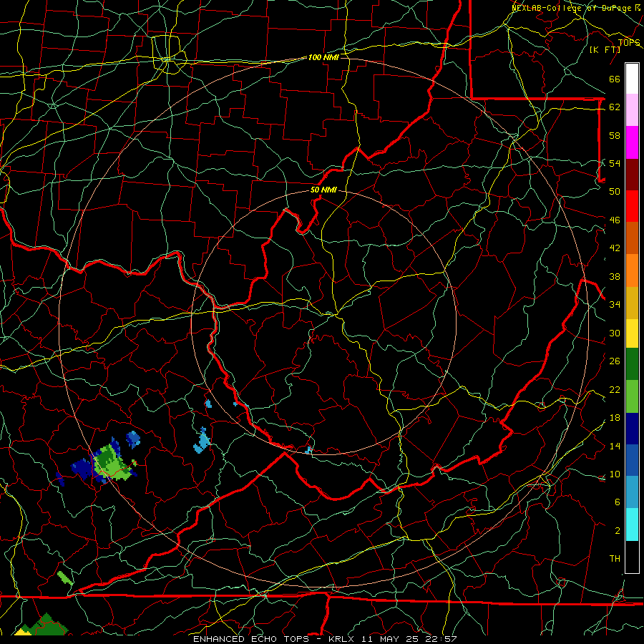This screenshot has height=644, width=644.
Task: Click the legend value "10"
Action: 615,474
